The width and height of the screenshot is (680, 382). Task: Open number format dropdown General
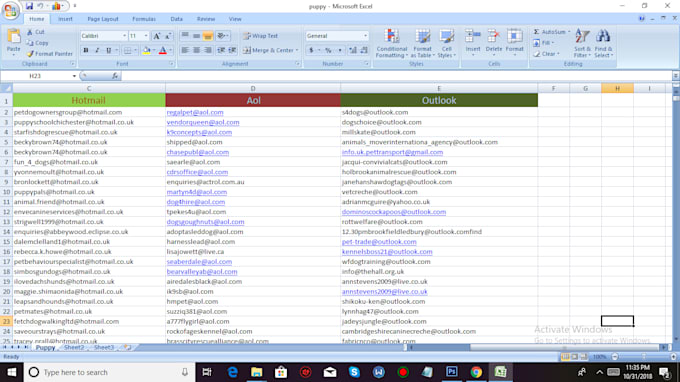point(366,36)
